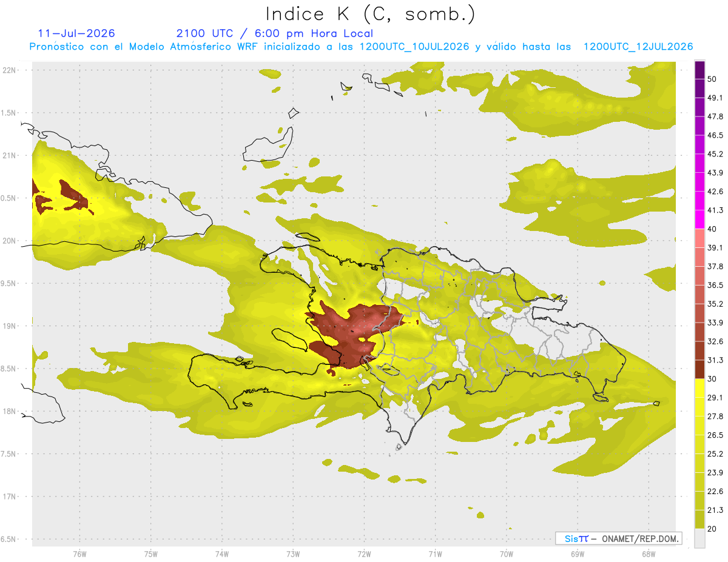Click the '42.6' color scale value
The width and height of the screenshot is (728, 562).
coord(715,192)
